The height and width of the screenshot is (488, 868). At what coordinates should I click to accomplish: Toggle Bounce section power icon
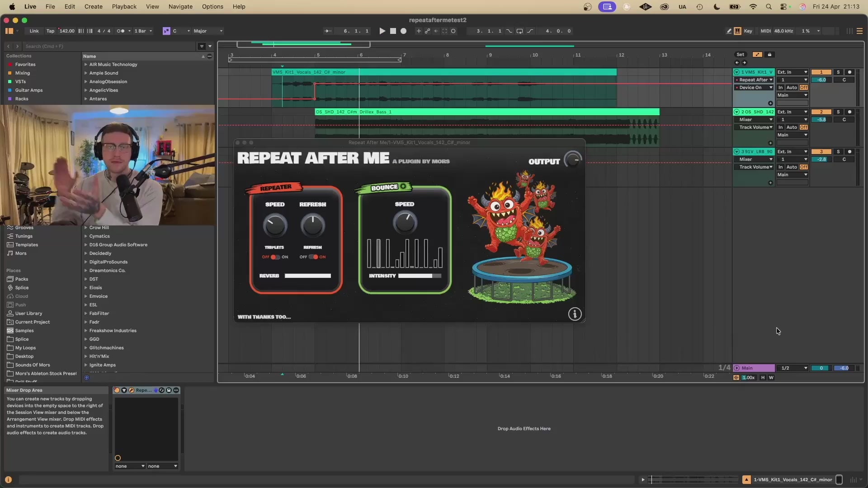(x=403, y=186)
